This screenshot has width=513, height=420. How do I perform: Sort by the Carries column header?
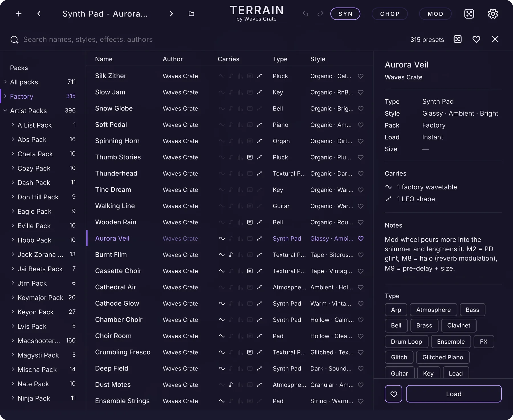coord(228,59)
